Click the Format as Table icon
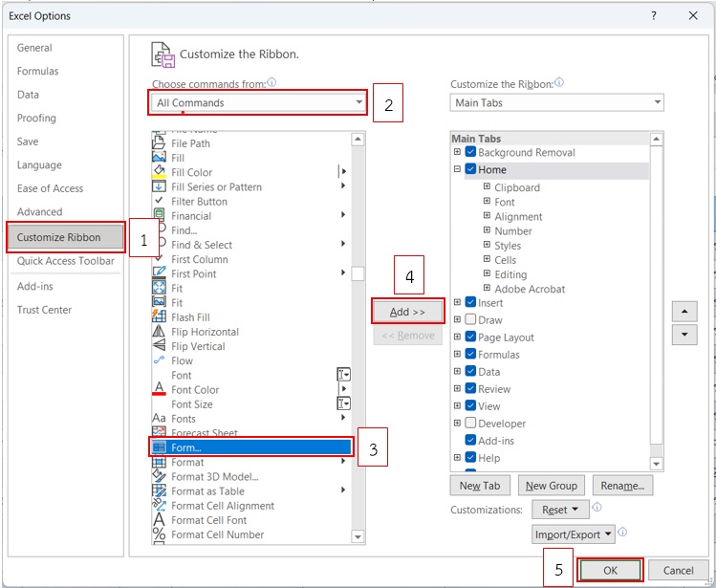 pos(160,491)
